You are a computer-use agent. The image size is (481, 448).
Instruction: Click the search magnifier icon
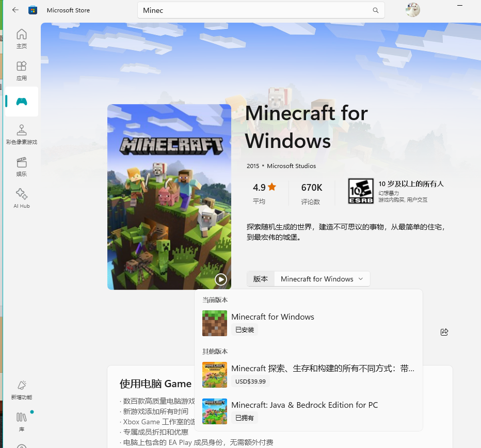coord(376,10)
